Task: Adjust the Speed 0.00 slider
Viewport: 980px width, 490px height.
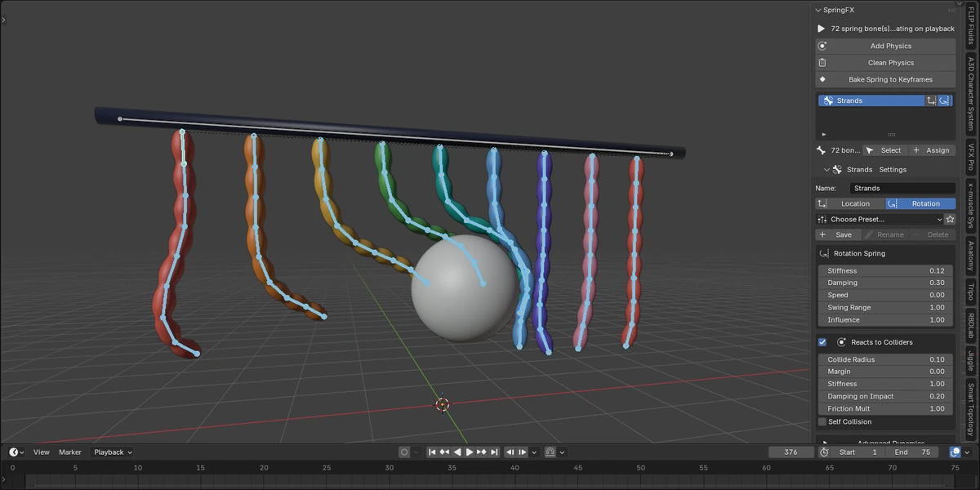Action: (885, 295)
